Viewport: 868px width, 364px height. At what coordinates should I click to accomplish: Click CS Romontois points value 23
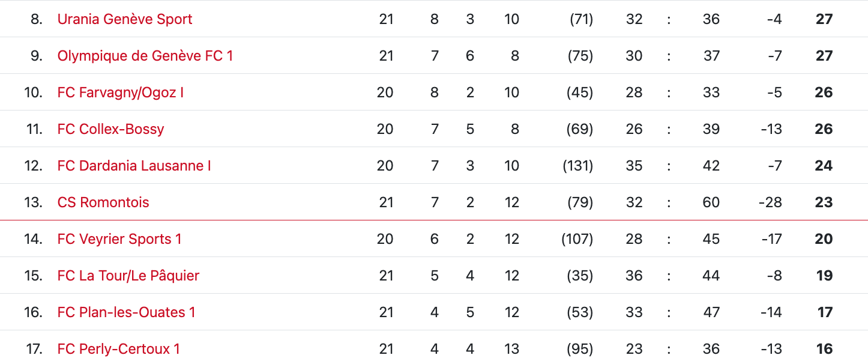(x=824, y=202)
